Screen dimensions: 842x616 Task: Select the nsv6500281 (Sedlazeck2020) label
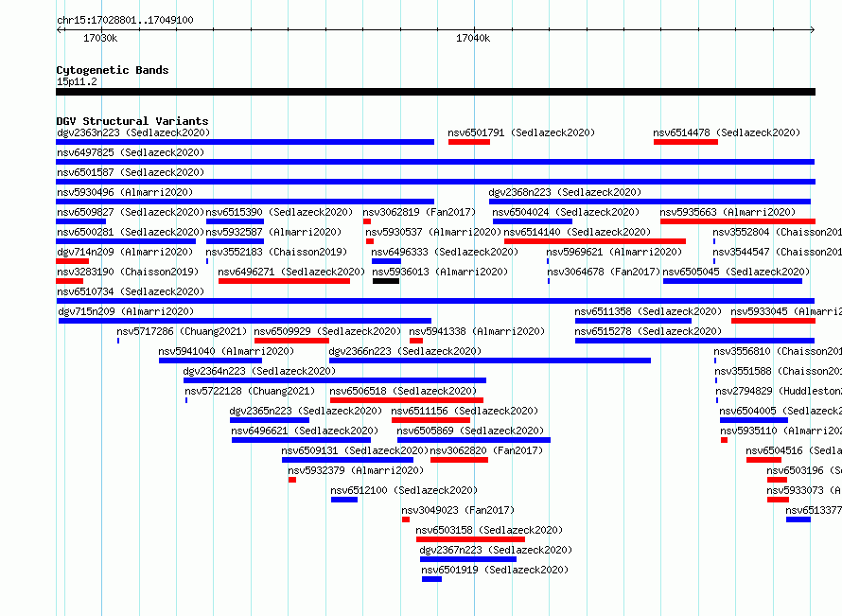131,232
